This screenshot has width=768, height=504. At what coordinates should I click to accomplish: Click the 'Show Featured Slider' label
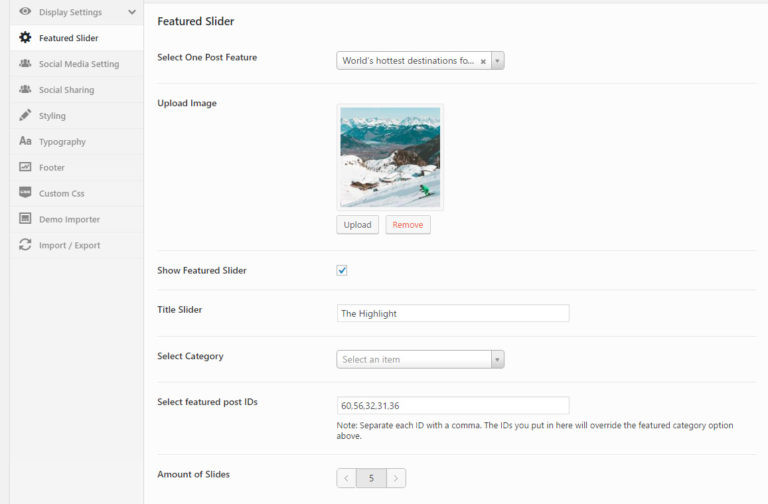click(202, 270)
